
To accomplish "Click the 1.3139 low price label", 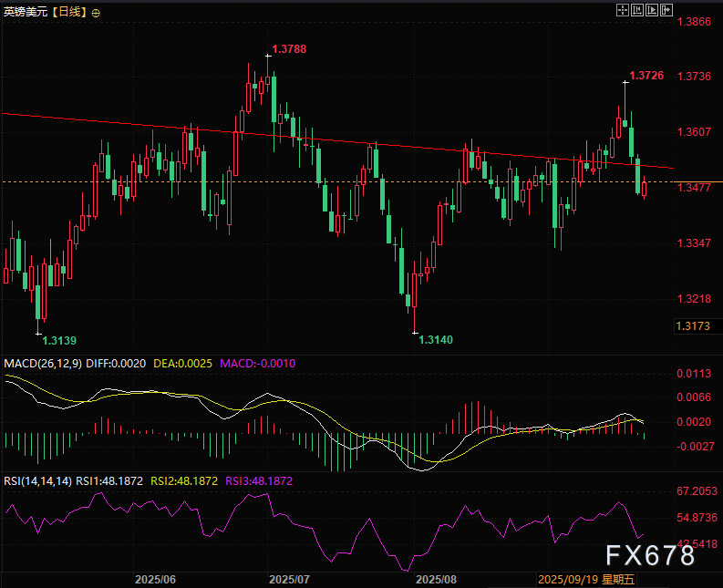I will pos(59,339).
